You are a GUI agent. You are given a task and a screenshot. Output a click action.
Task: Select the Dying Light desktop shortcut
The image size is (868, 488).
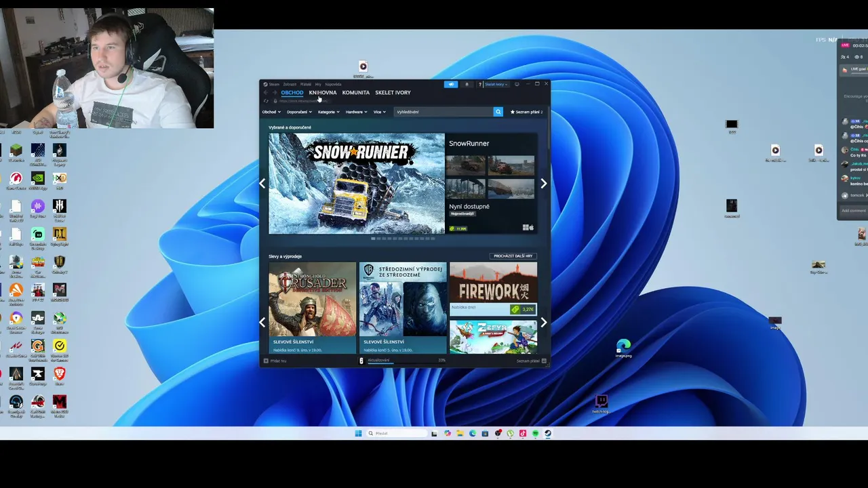[x=59, y=236]
